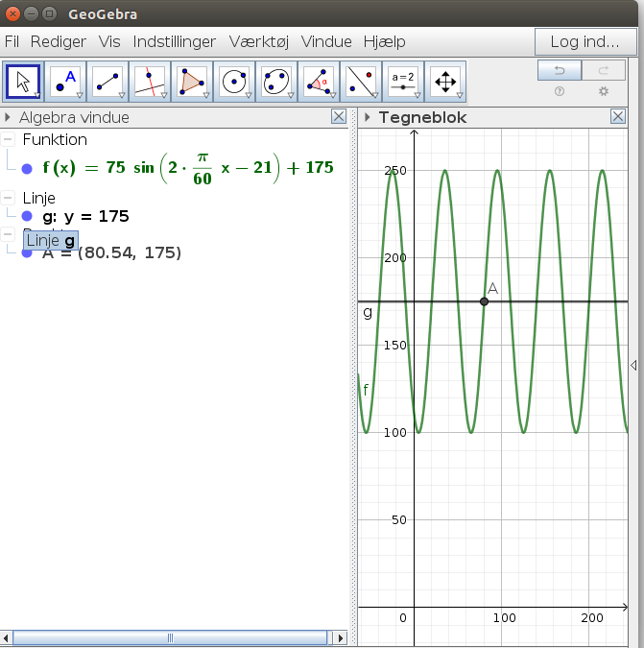Select the Circle with center tool

pyautogui.click(x=234, y=82)
